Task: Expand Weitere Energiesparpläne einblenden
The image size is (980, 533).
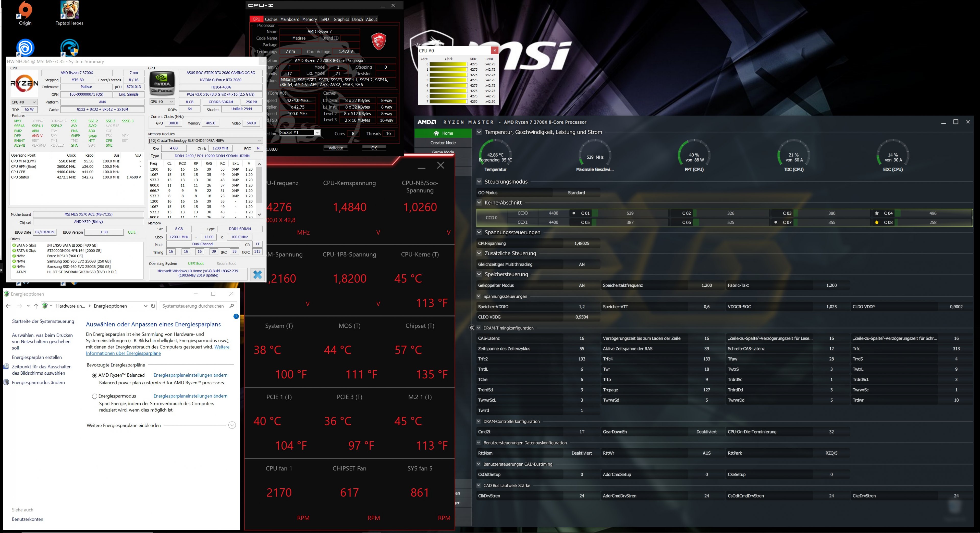Action: [x=232, y=425]
